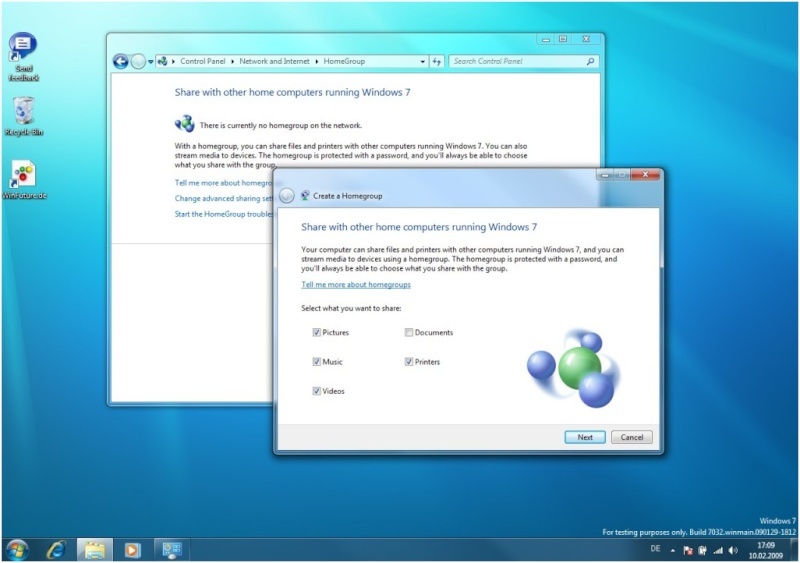Click the refresh button beside address bar
The height and width of the screenshot is (563, 800).
tap(437, 61)
